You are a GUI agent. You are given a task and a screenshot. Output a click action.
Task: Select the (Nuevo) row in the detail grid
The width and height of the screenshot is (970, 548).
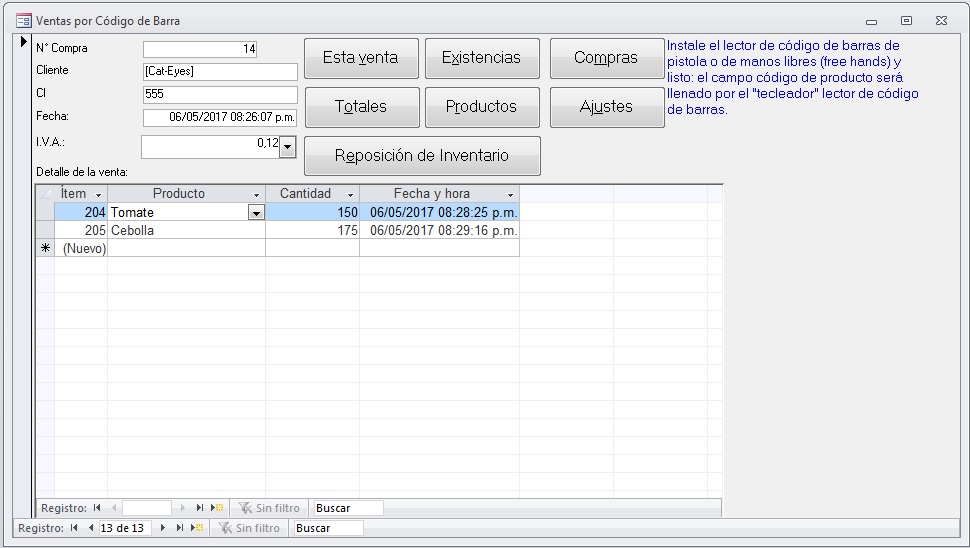[x=84, y=249]
